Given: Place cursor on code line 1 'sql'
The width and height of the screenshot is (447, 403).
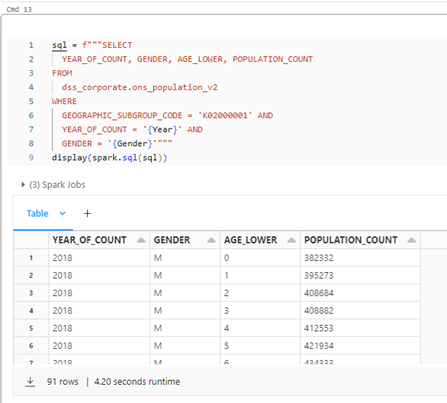Looking at the screenshot, I should 59,45.
